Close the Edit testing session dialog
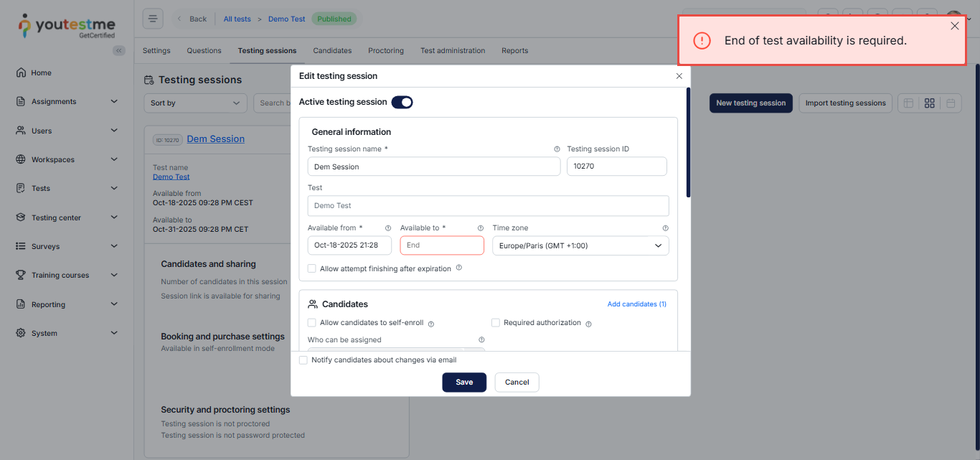 679,76
